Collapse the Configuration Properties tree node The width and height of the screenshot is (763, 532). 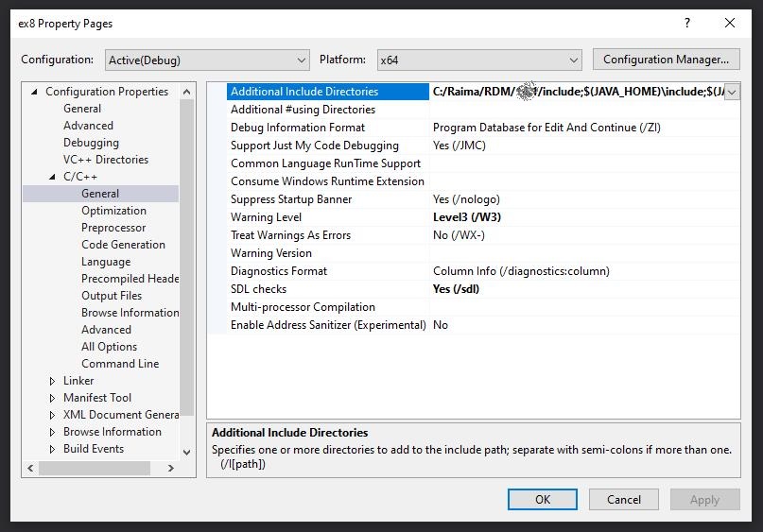35,92
